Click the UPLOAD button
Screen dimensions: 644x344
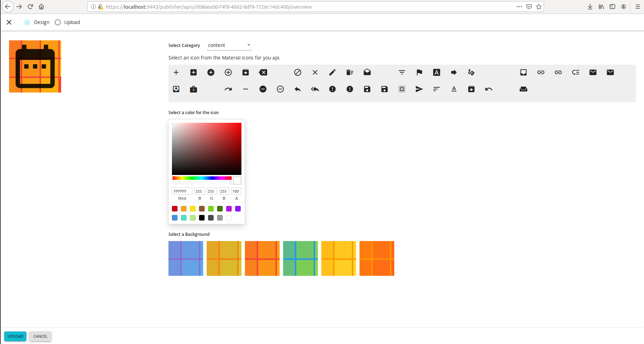(x=15, y=336)
